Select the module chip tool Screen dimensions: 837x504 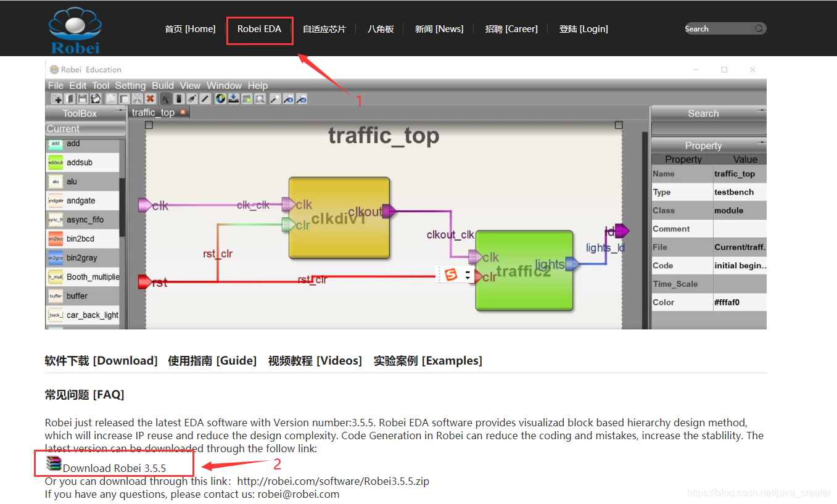pos(179,99)
